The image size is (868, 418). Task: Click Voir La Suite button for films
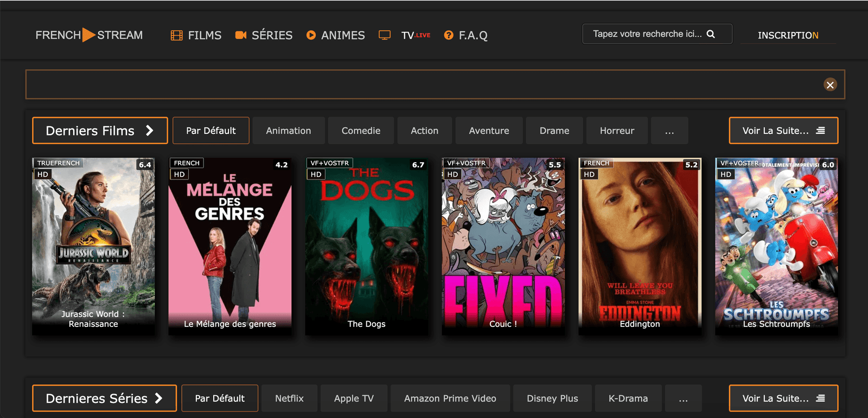click(783, 131)
